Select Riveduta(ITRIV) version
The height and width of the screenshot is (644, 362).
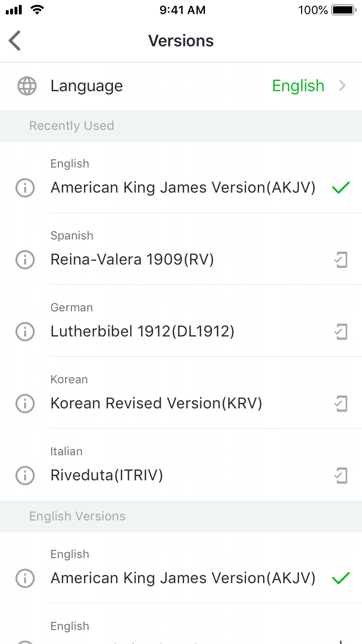pyautogui.click(x=107, y=476)
